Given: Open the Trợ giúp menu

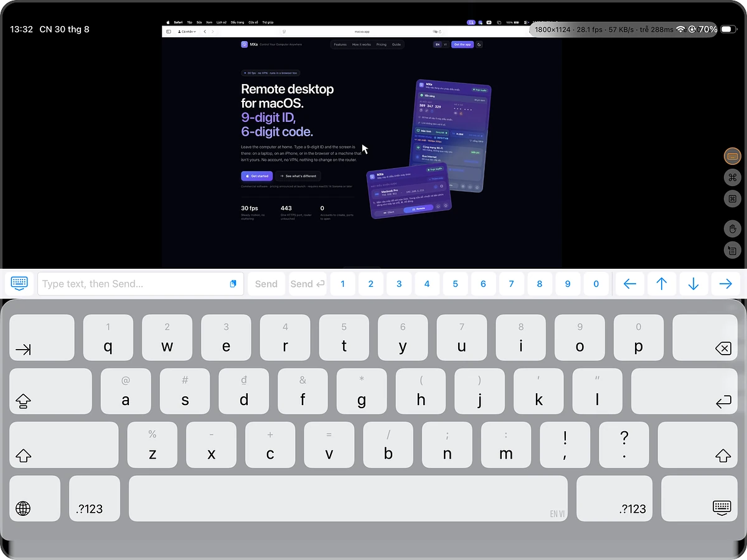Looking at the screenshot, I should click(x=268, y=22).
